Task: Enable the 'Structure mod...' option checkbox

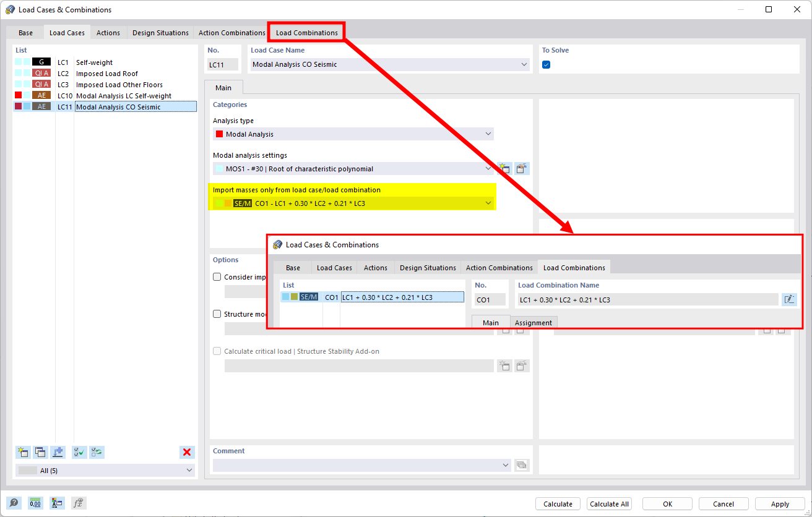Action: point(217,314)
